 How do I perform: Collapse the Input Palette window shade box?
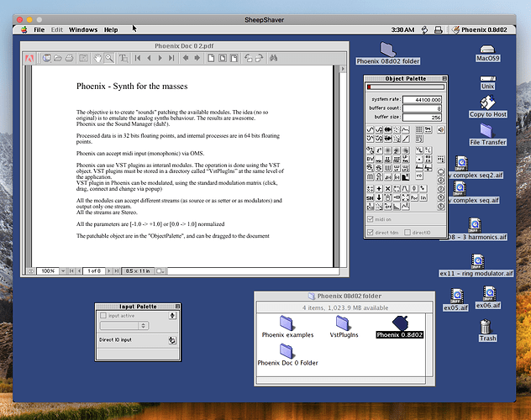(177, 307)
